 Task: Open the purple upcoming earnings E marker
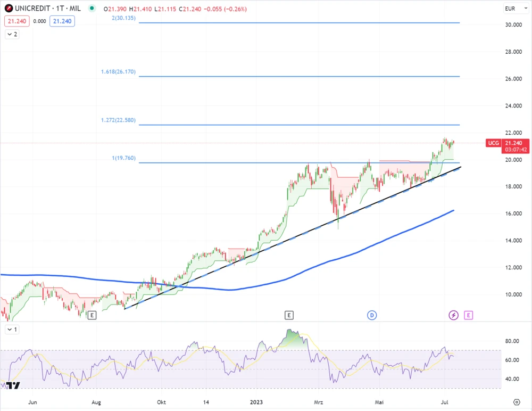point(468,315)
